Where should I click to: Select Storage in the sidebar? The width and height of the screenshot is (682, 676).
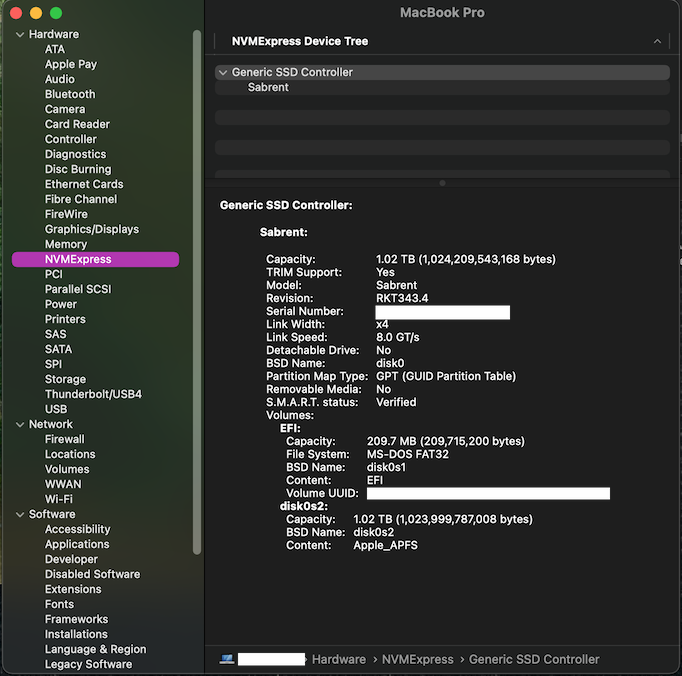click(x=65, y=380)
